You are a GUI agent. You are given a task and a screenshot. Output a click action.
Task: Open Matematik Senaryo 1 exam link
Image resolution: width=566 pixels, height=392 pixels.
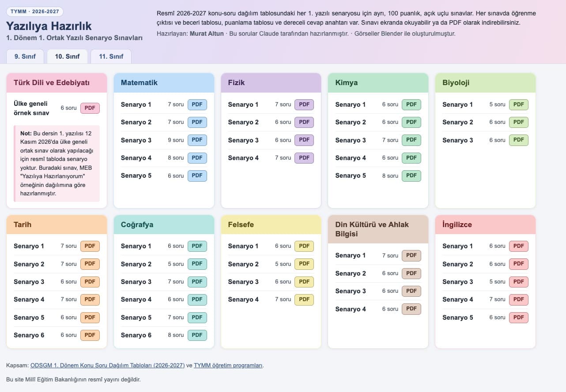[136, 105]
